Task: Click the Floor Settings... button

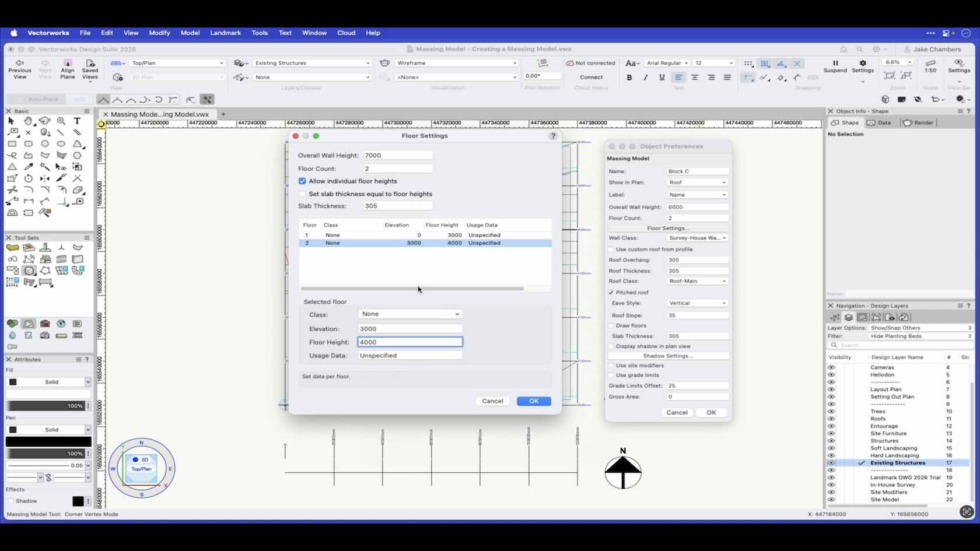Action: [x=668, y=229]
